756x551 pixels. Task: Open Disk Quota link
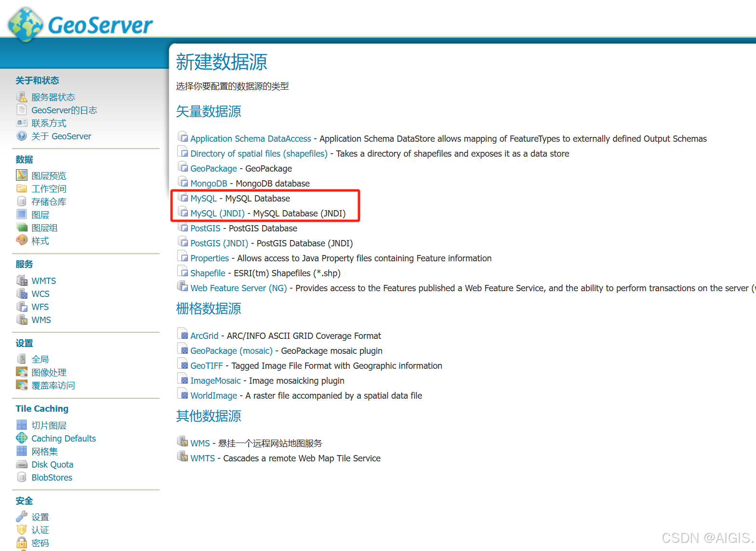pyautogui.click(x=53, y=465)
